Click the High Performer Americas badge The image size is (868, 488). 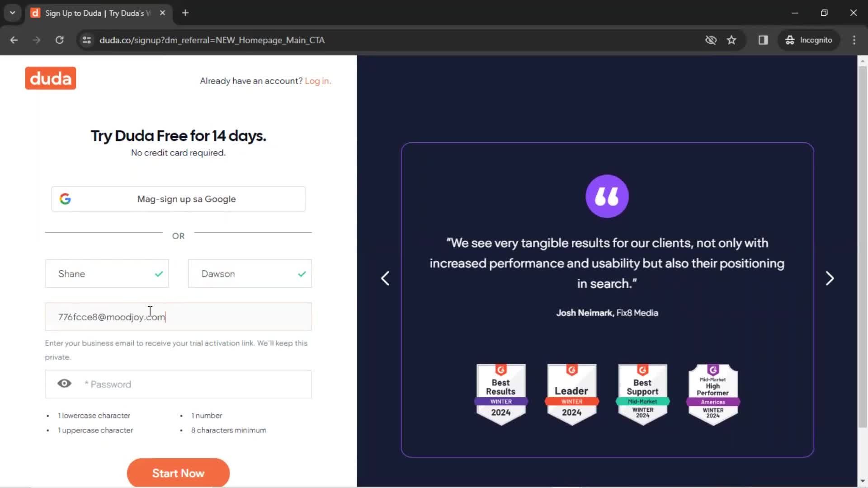click(x=713, y=394)
